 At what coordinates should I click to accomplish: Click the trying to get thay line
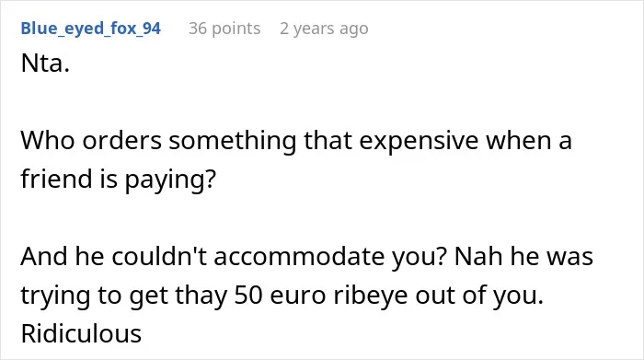pyautogui.click(x=282, y=295)
